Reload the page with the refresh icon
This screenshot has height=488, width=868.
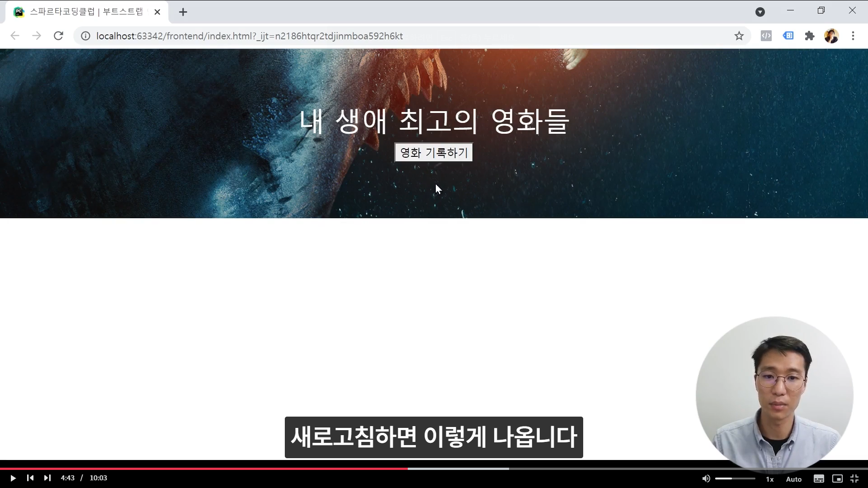58,36
